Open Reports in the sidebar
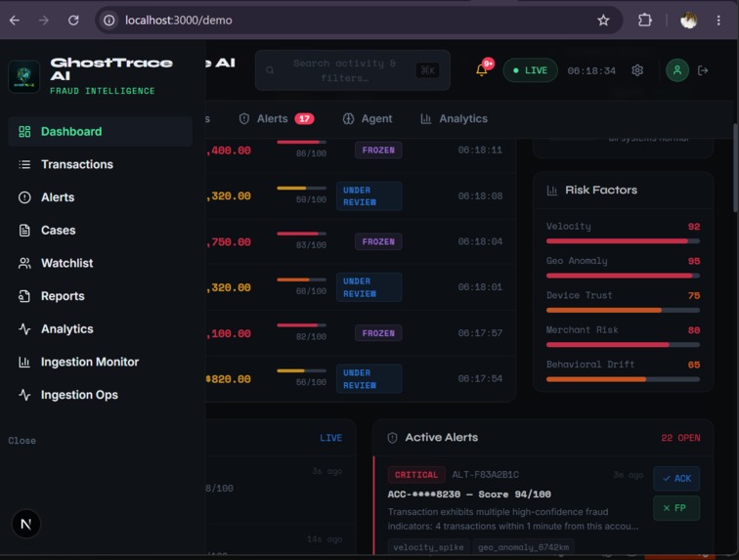Viewport: 739px width, 560px height. coord(100,296)
